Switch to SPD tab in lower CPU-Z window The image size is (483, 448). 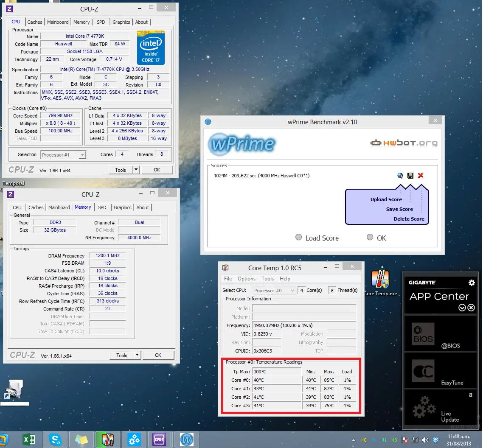coord(102,207)
